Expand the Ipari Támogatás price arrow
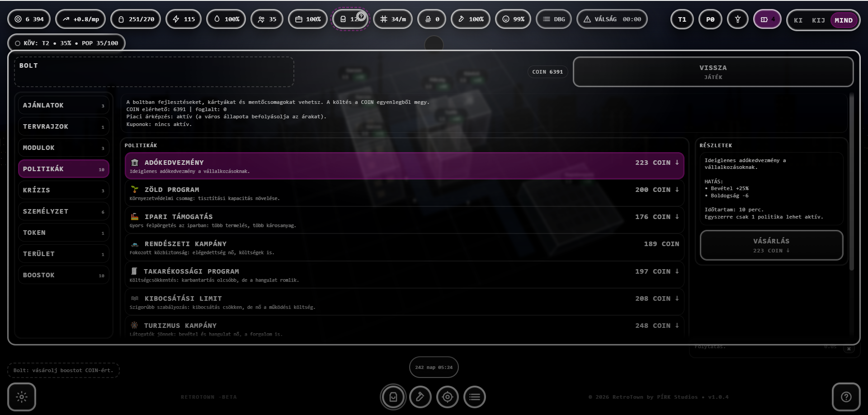This screenshot has width=868, height=415. (677, 217)
